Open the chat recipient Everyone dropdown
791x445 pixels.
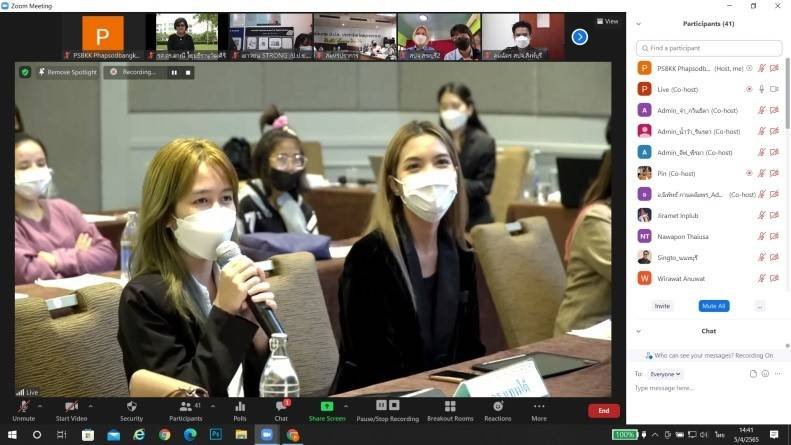point(666,374)
